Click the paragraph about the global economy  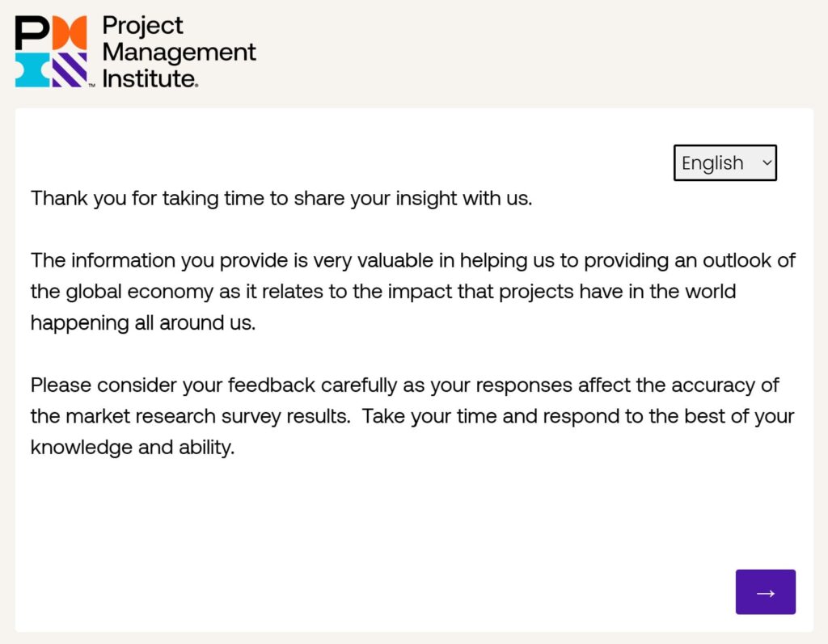point(412,291)
